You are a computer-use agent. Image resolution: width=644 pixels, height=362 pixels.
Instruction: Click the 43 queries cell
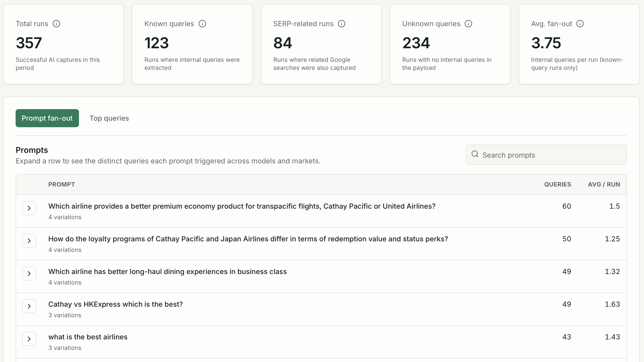click(x=567, y=337)
